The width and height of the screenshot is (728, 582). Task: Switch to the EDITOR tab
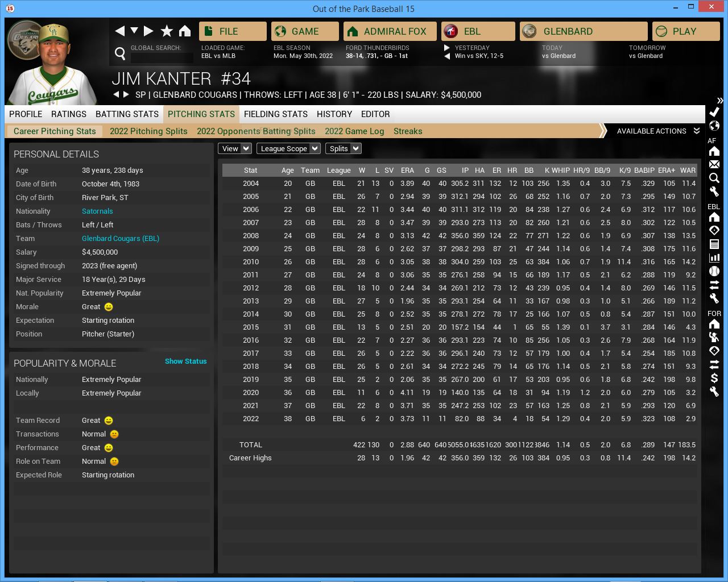click(x=375, y=114)
